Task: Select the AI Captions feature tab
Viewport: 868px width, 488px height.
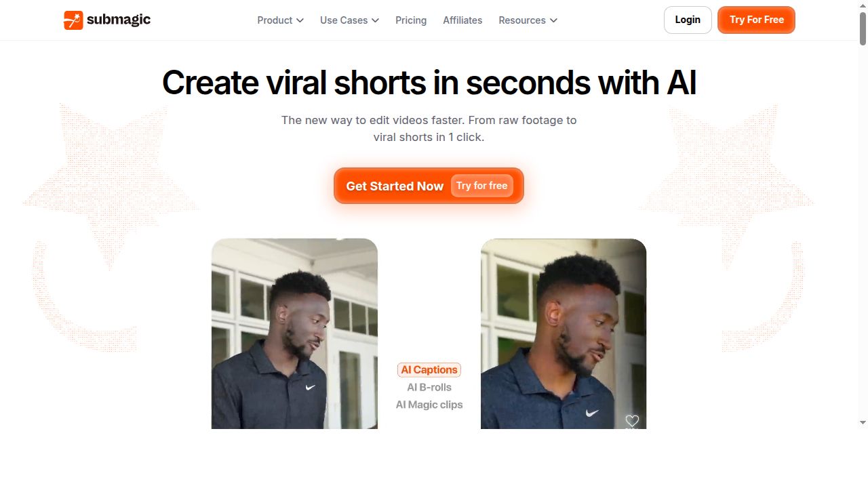Action: tap(429, 369)
